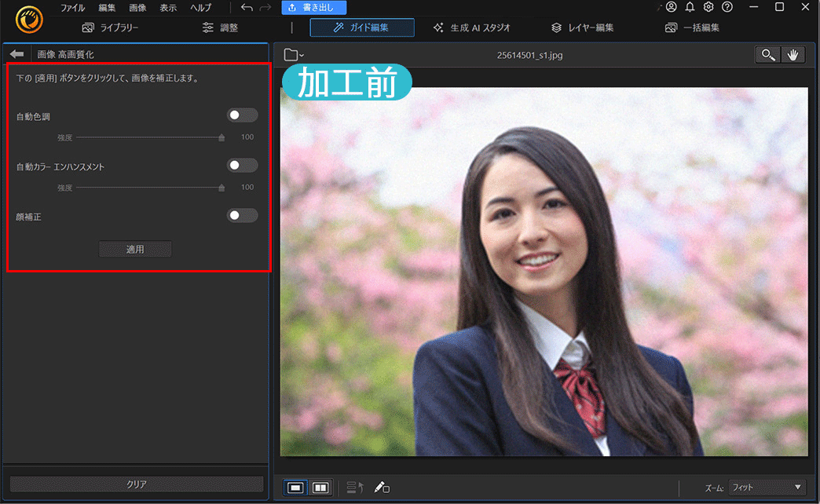This screenshot has height=504, width=820.
Task: Enable the 顔補正 switch
Action: [242, 215]
